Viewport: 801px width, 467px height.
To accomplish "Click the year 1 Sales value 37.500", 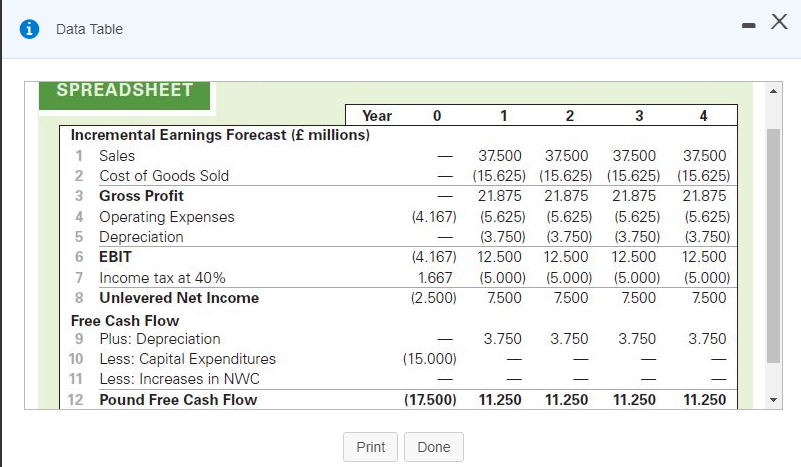I will 500,156.
